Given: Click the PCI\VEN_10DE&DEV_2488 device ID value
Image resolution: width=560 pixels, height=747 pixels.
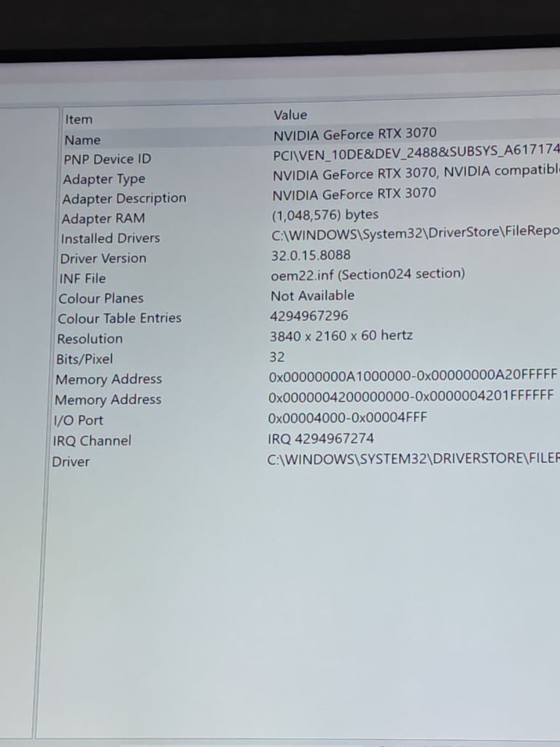Looking at the screenshot, I should tap(416, 154).
